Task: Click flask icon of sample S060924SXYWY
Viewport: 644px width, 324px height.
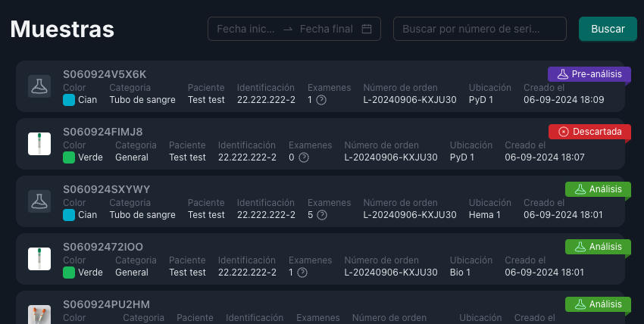Action: point(39,201)
